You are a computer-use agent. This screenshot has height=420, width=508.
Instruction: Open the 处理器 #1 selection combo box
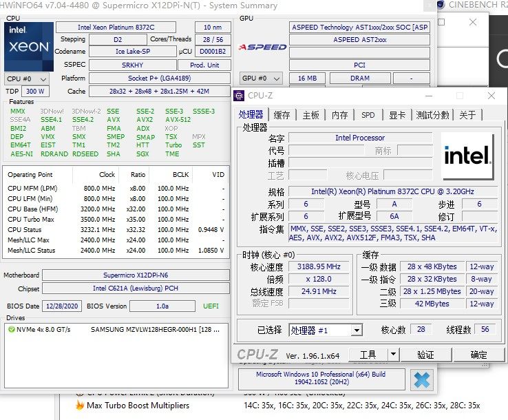[x=326, y=330]
